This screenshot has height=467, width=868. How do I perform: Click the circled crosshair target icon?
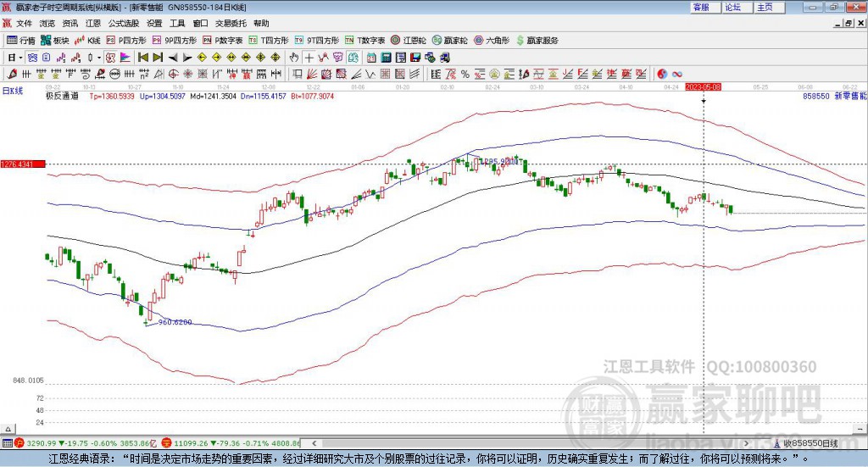(x=173, y=74)
